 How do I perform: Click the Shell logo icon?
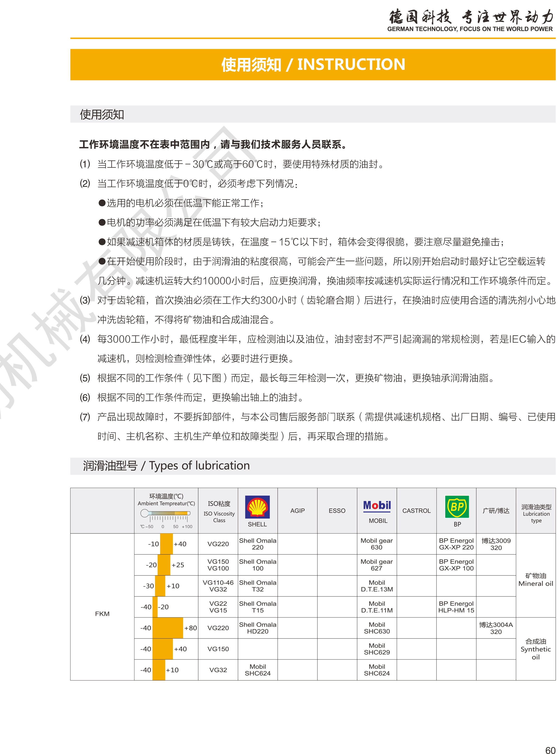(x=258, y=507)
